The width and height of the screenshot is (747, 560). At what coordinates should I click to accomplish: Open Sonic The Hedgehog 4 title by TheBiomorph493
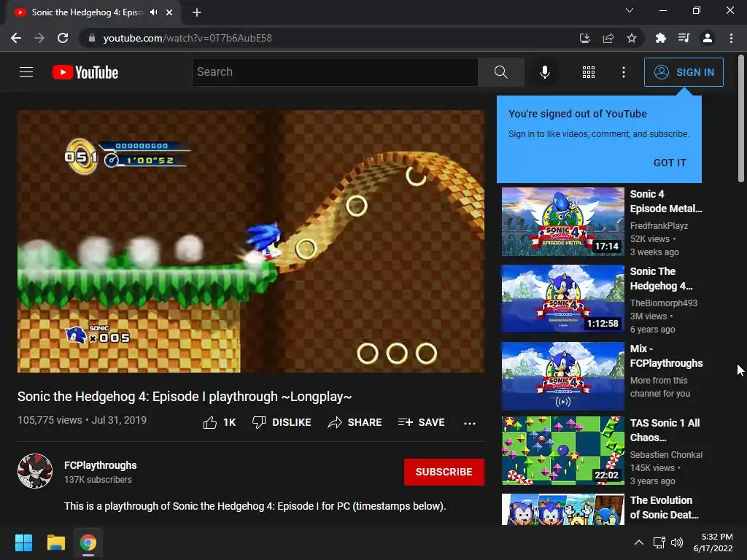coord(661,279)
